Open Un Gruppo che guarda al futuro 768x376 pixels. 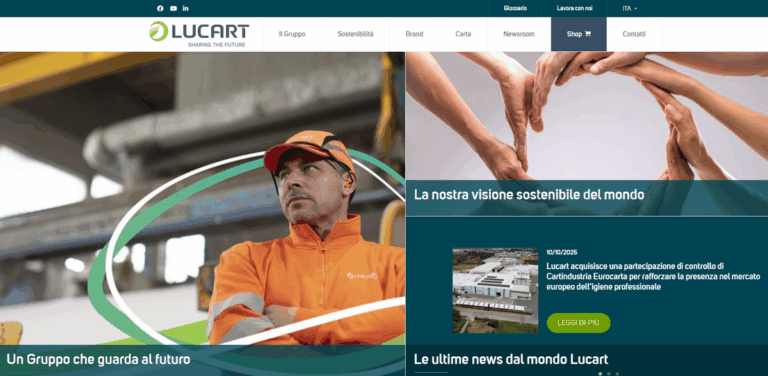[x=98, y=360]
